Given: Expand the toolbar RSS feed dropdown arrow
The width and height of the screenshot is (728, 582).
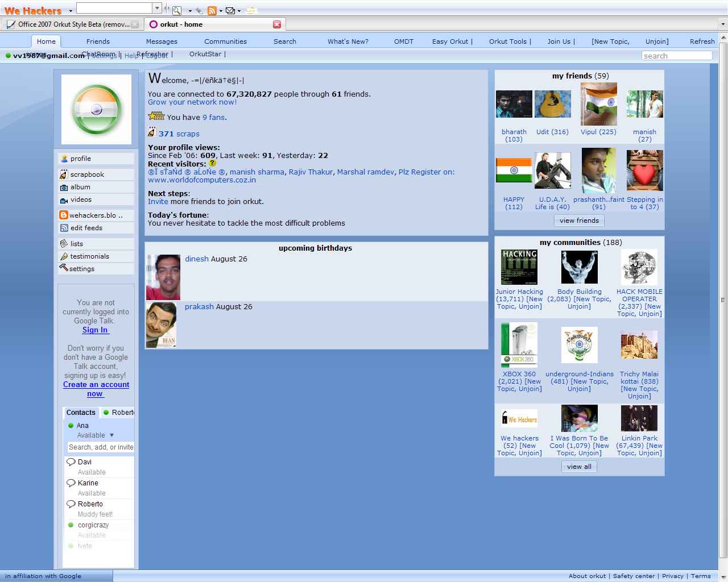Looking at the screenshot, I should 221,10.
